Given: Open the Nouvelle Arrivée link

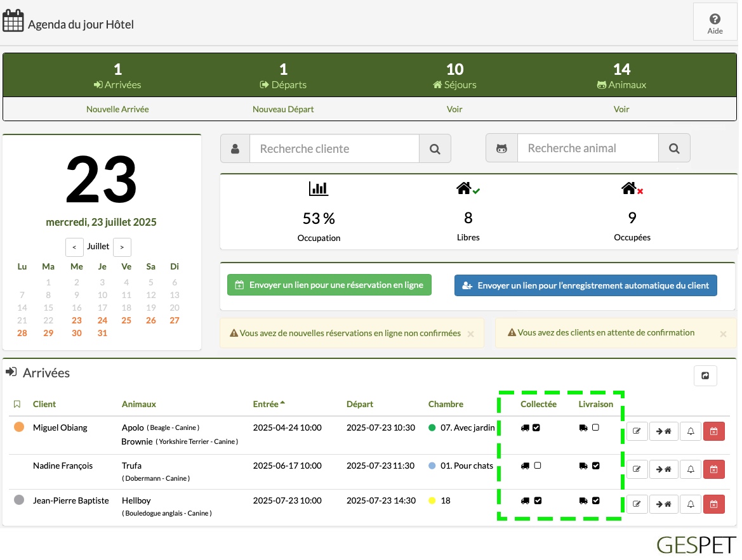Looking at the screenshot, I should [x=117, y=109].
